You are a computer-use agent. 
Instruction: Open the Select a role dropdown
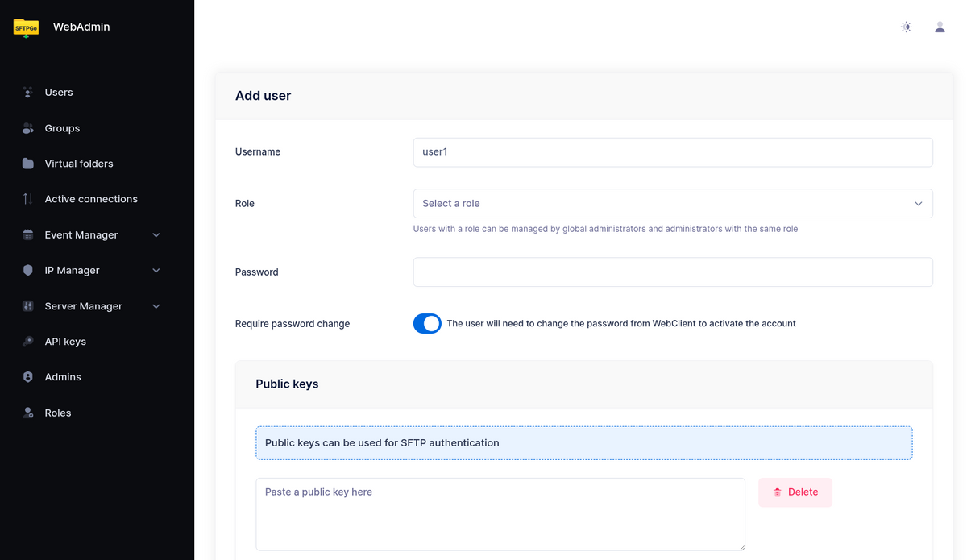point(673,204)
